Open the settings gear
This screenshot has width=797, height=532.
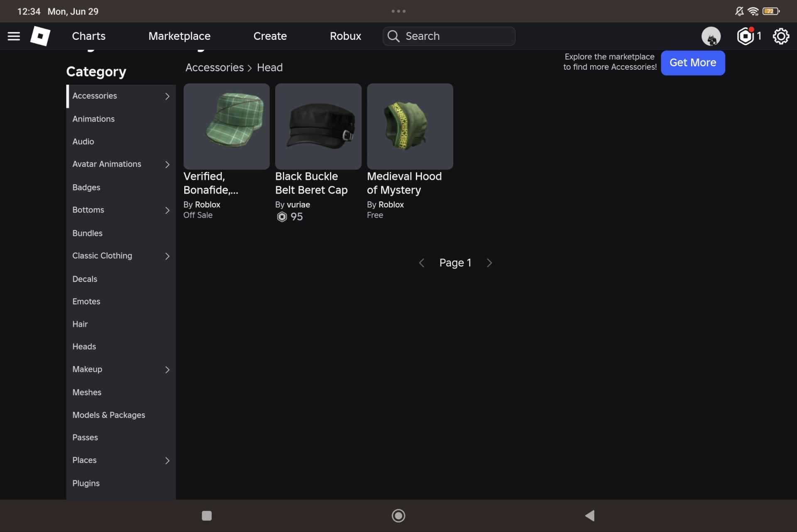(781, 36)
